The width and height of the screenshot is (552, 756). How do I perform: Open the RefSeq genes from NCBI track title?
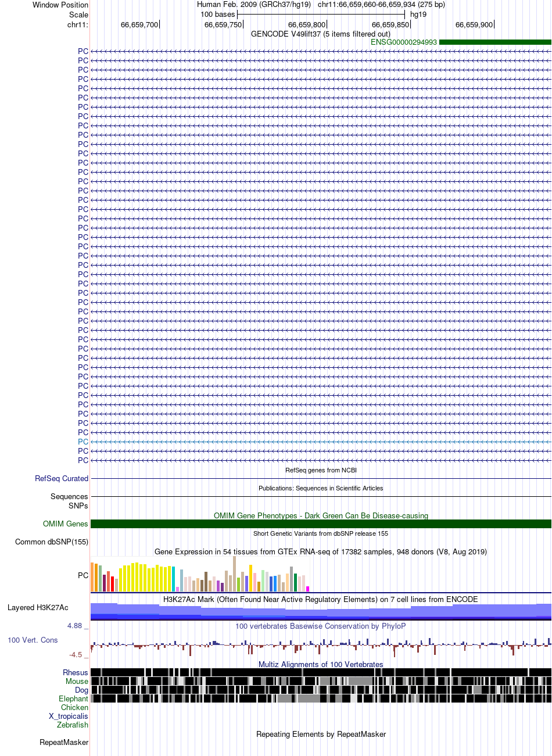(x=321, y=470)
